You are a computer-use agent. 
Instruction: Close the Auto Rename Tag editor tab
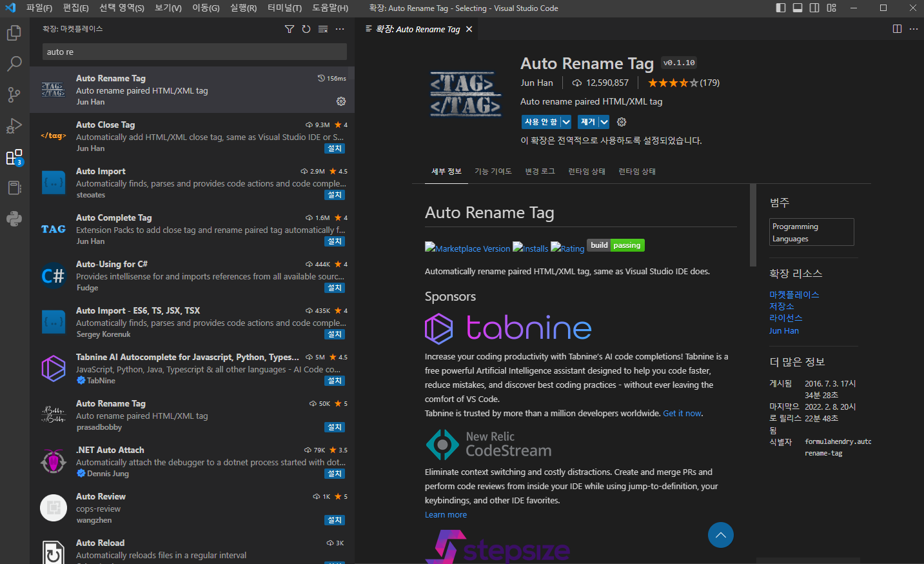[x=469, y=29]
